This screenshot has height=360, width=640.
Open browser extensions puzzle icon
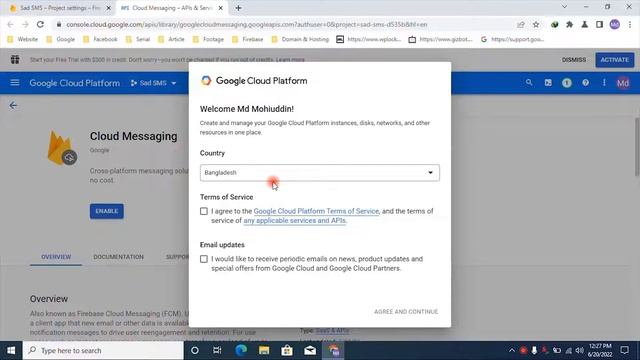tap(569, 24)
